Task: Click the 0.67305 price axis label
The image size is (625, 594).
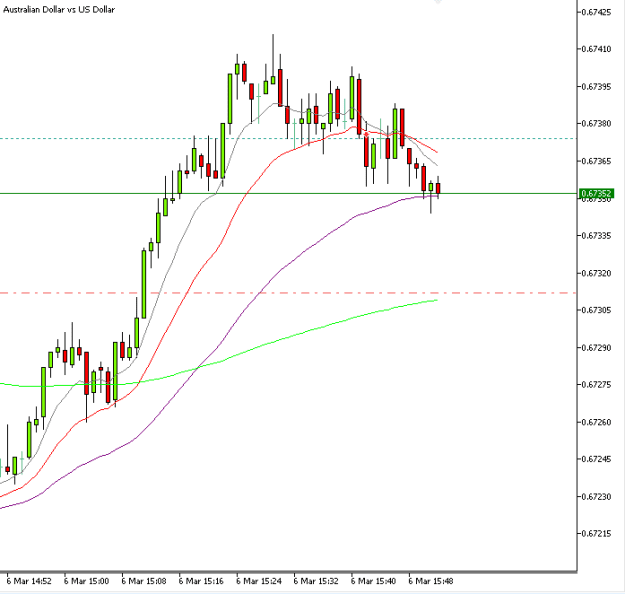Action: [x=596, y=310]
